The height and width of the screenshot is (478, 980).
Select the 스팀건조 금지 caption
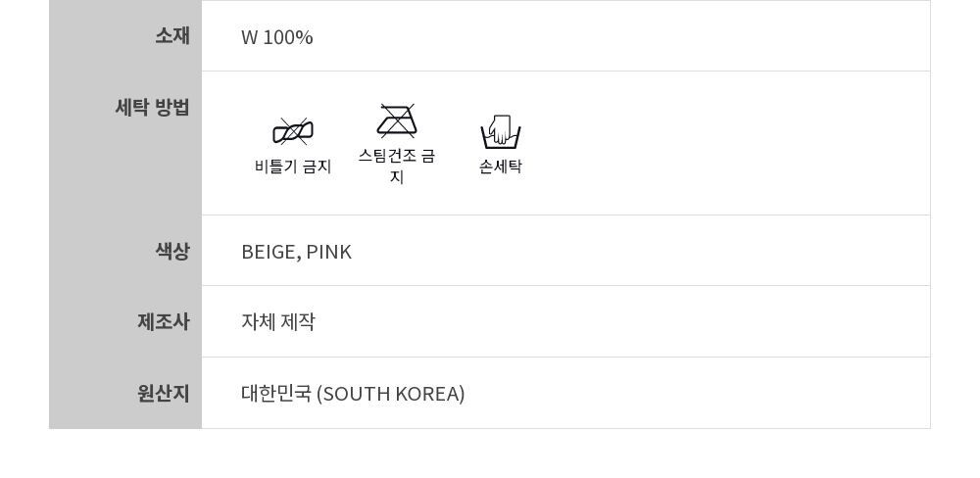point(397,166)
